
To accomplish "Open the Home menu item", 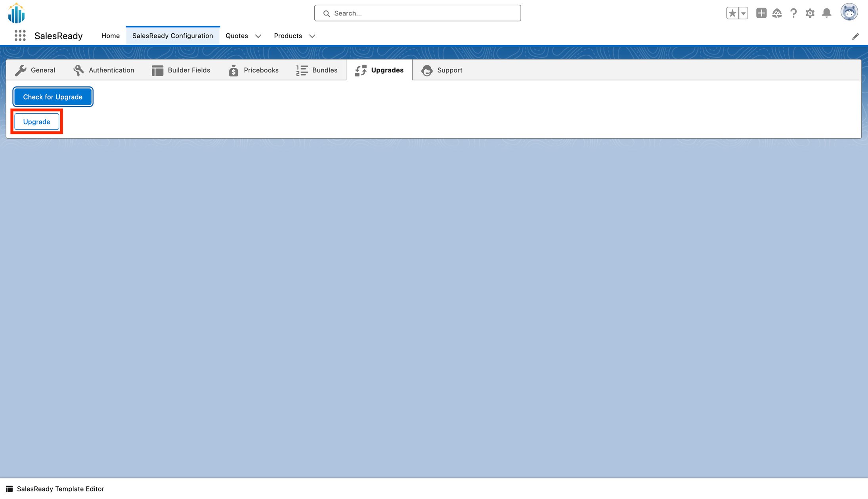I will (x=110, y=36).
